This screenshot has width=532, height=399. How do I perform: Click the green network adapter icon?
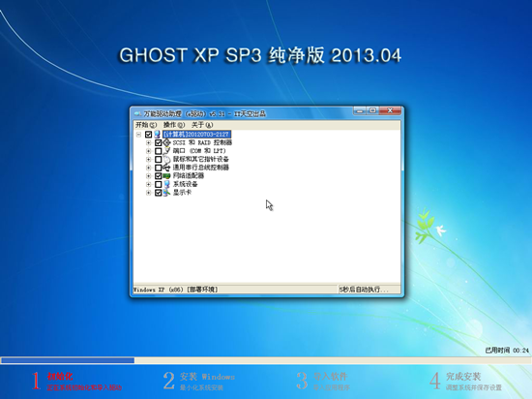click(x=166, y=176)
